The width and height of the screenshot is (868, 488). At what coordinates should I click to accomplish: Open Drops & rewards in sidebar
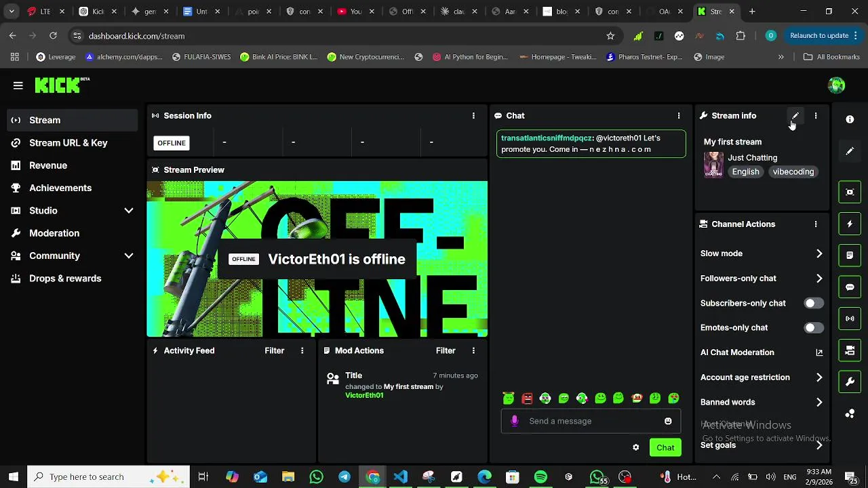(72, 279)
